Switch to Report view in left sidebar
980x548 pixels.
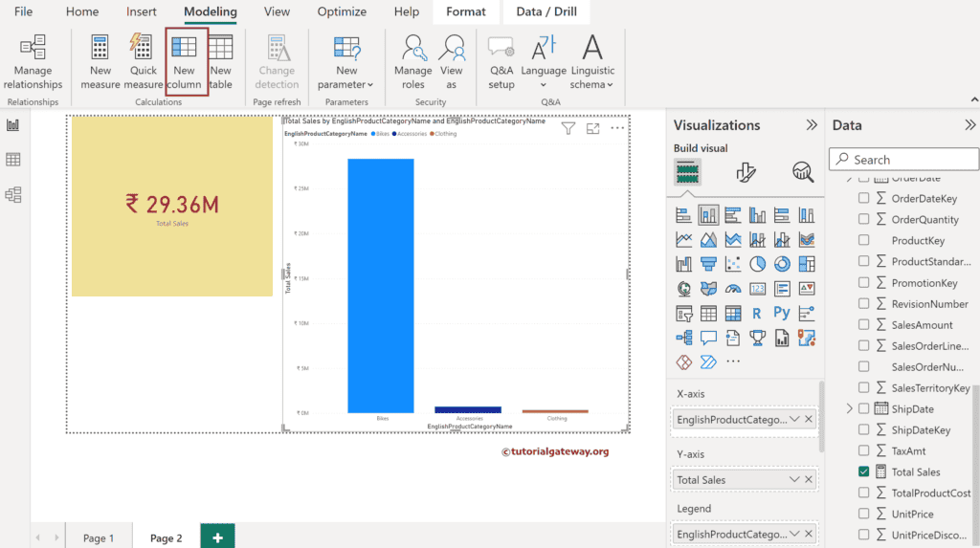[x=13, y=125]
